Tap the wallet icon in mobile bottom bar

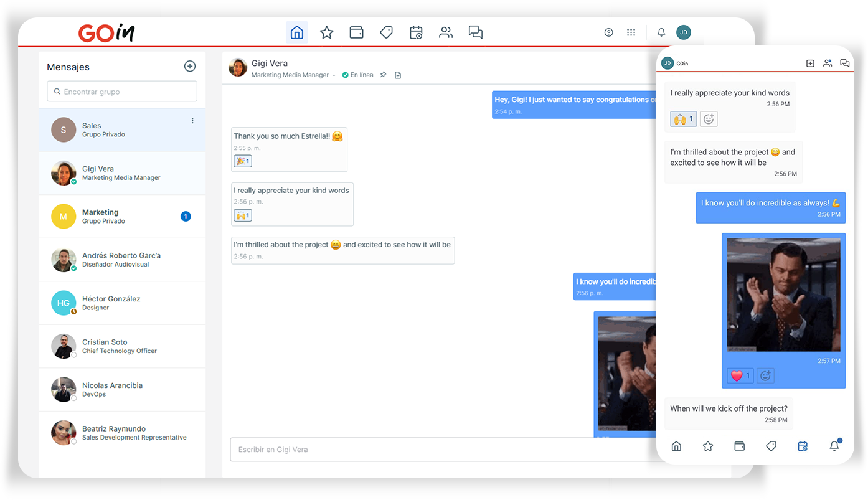[740, 446]
